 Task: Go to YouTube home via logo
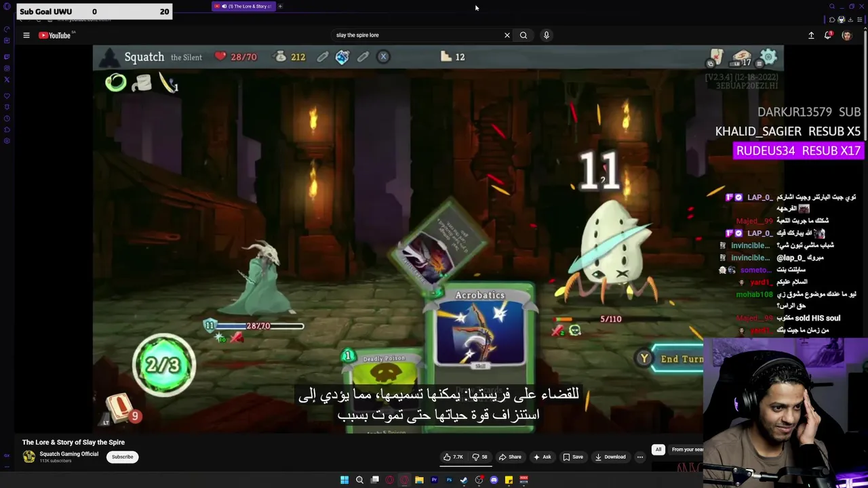tap(55, 35)
